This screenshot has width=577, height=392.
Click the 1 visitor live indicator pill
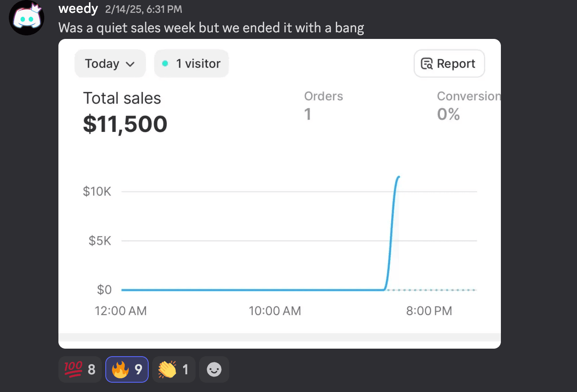pyautogui.click(x=192, y=64)
